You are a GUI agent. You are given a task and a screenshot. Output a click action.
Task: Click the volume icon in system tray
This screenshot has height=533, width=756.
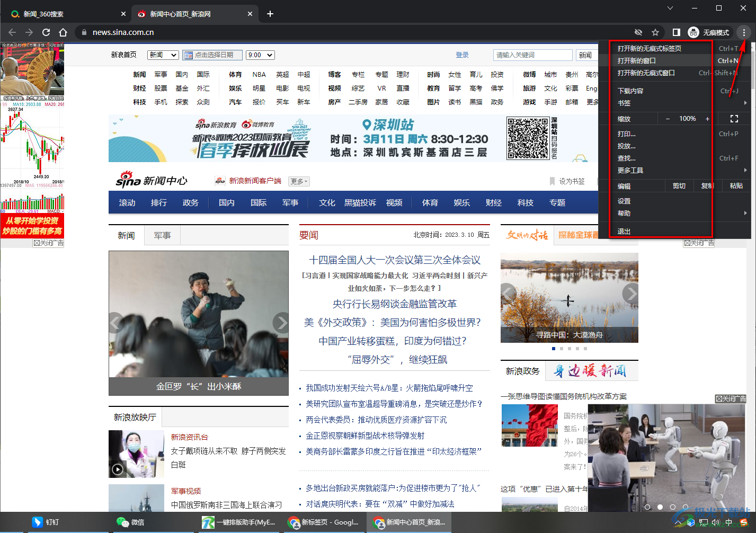coord(716,522)
